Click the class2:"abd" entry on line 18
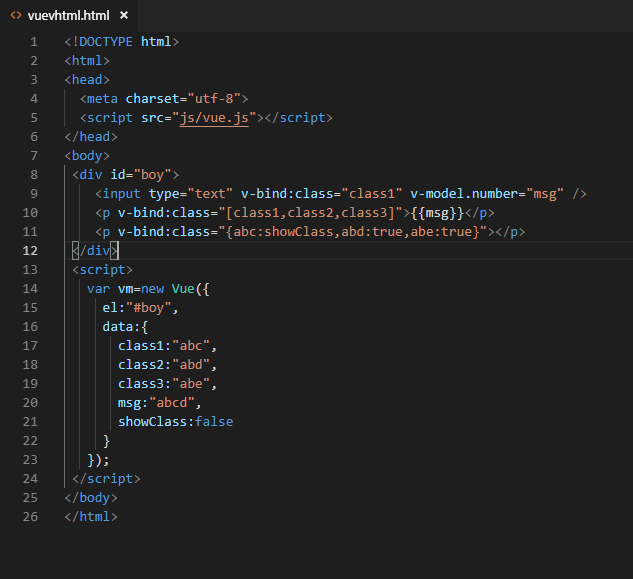Screen dimensions: 633x579 pyautogui.click(x=164, y=365)
